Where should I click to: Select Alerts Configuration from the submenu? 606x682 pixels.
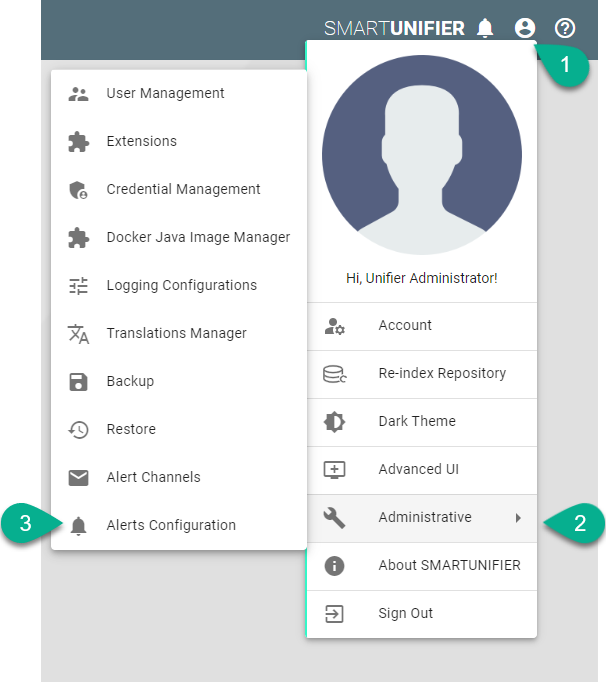pyautogui.click(x=171, y=525)
